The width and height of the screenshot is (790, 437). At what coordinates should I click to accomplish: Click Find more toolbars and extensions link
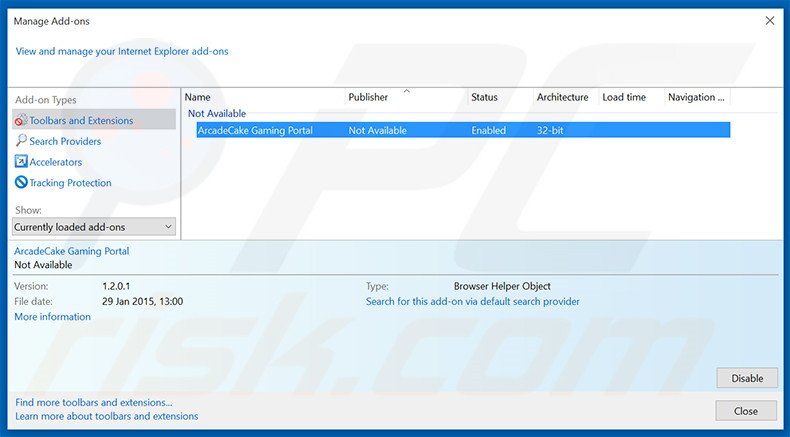[x=94, y=402]
